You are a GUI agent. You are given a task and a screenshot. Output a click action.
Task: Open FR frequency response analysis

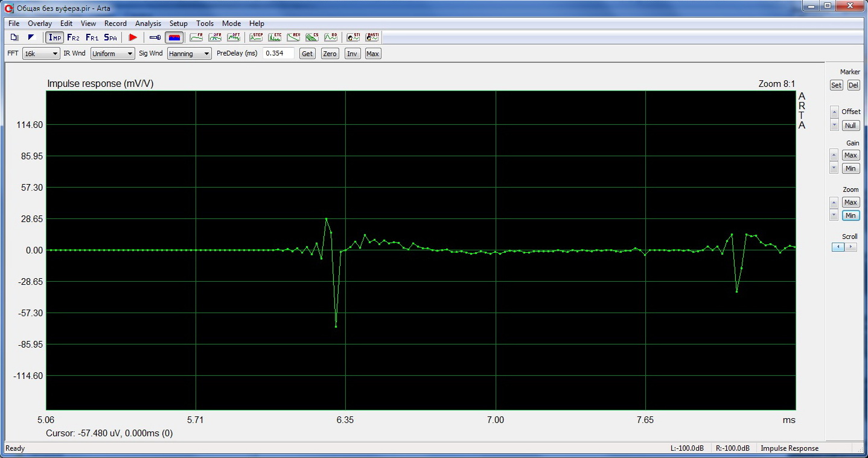click(196, 37)
